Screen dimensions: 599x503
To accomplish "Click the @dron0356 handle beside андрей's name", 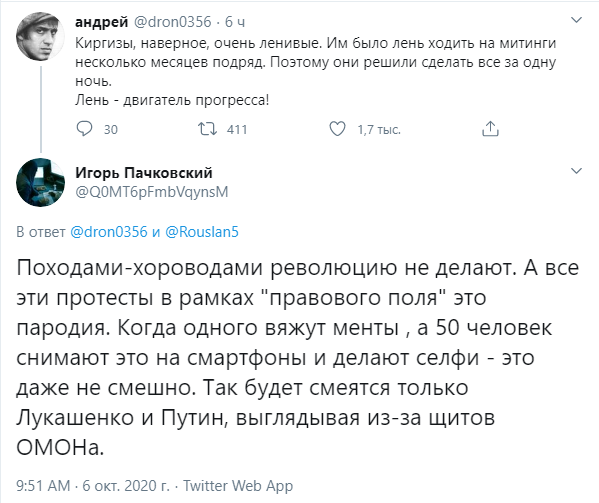I will tap(172, 22).
